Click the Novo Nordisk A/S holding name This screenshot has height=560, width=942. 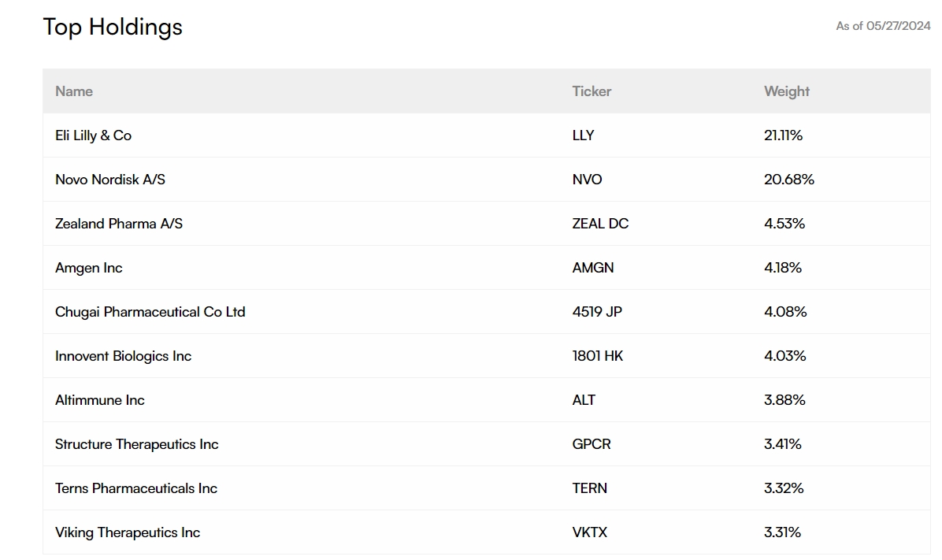pos(110,180)
